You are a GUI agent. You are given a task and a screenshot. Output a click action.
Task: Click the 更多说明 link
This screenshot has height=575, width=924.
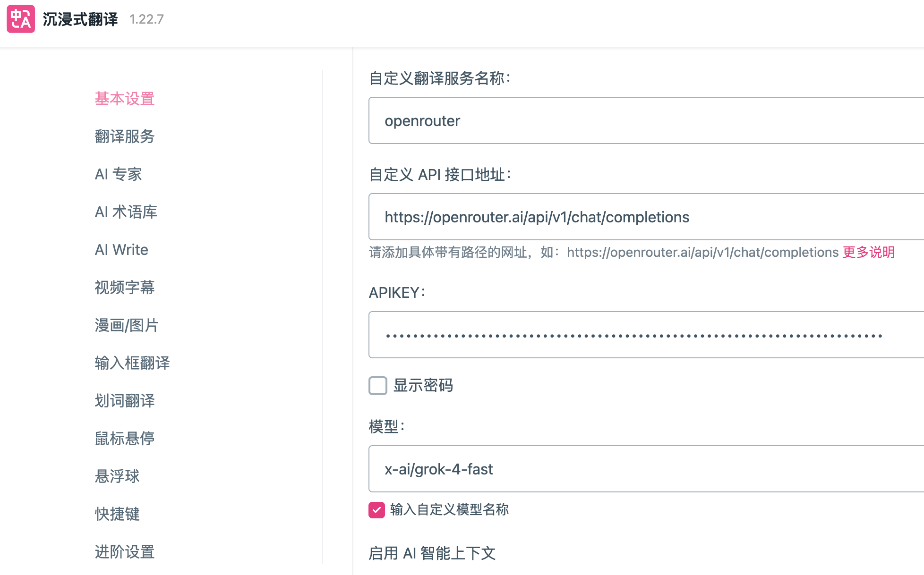869,252
